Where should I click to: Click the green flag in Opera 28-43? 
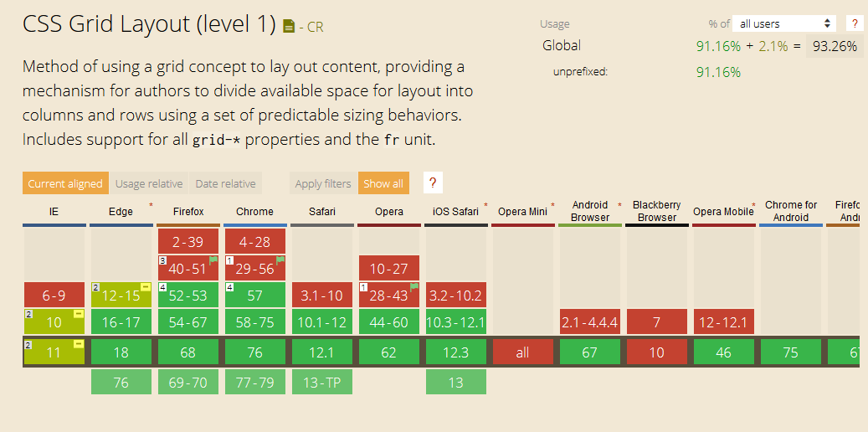pos(413,287)
